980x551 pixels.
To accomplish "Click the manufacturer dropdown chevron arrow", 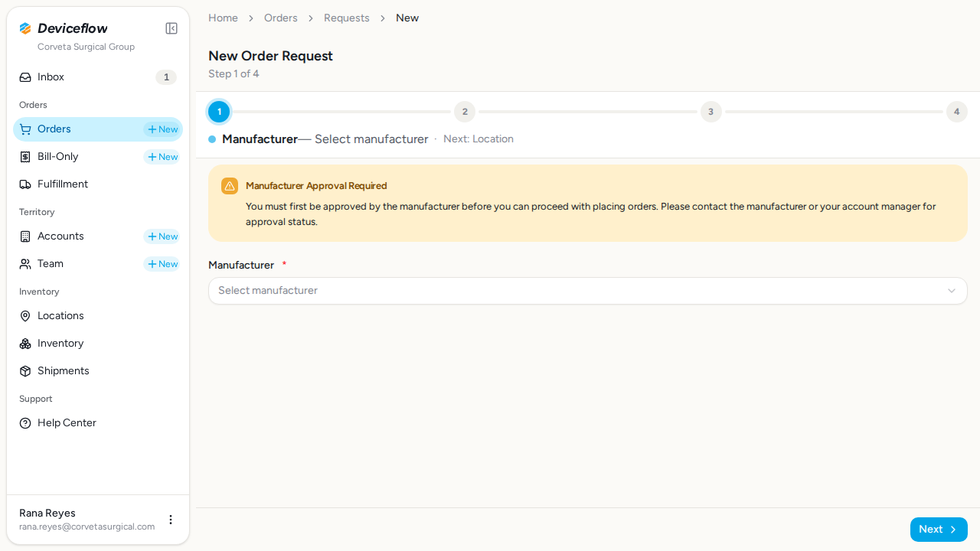I will coord(952,291).
